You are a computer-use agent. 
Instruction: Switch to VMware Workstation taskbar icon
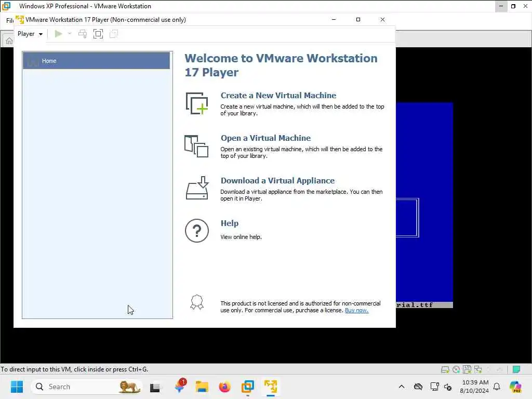(x=248, y=387)
